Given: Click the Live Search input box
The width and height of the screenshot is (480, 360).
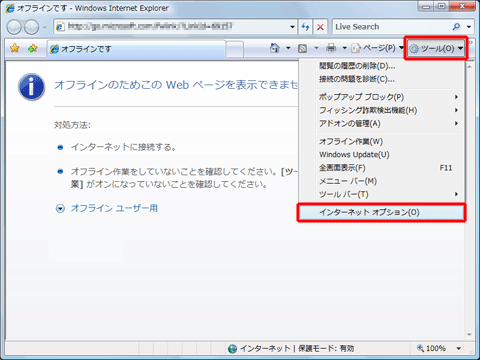Looking at the screenshot, I should click(390, 27).
